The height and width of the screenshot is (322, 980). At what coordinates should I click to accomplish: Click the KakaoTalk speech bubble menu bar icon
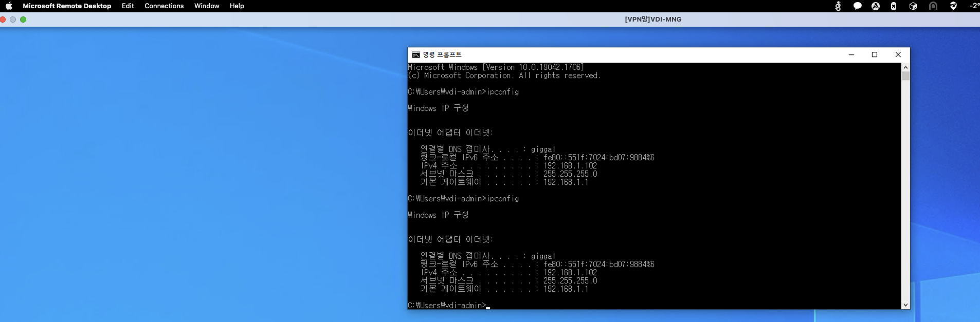pos(857,6)
